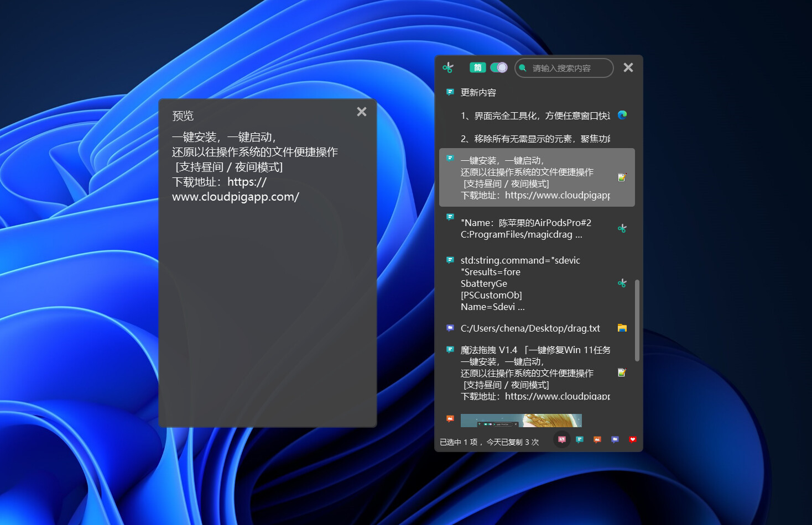Select the 更新内容 clipboard entry
The width and height of the screenshot is (812, 525).
point(478,92)
